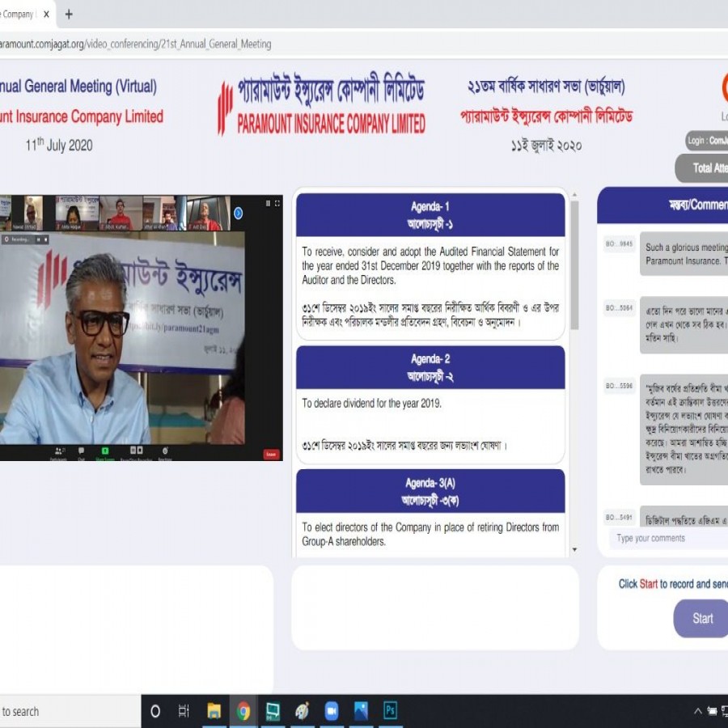Click the '11th July 2020' date text
728x728 pixels.
click(59, 145)
